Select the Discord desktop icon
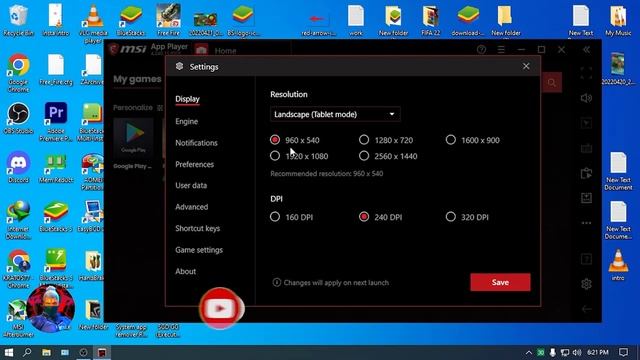The height and width of the screenshot is (360, 640). [18, 167]
